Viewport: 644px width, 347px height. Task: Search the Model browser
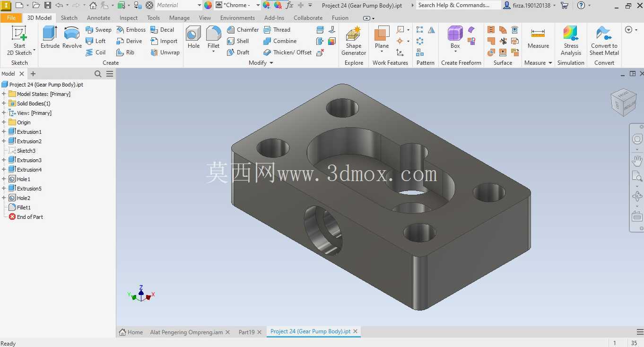pyautogui.click(x=98, y=74)
